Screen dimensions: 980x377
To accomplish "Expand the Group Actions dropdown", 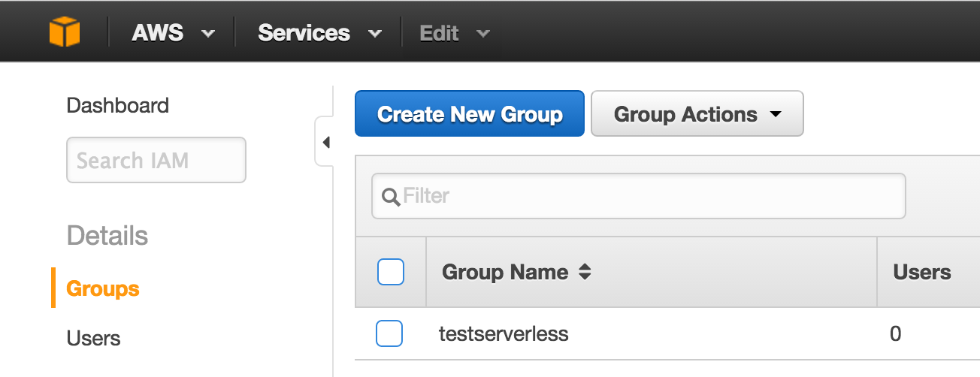I will point(697,114).
